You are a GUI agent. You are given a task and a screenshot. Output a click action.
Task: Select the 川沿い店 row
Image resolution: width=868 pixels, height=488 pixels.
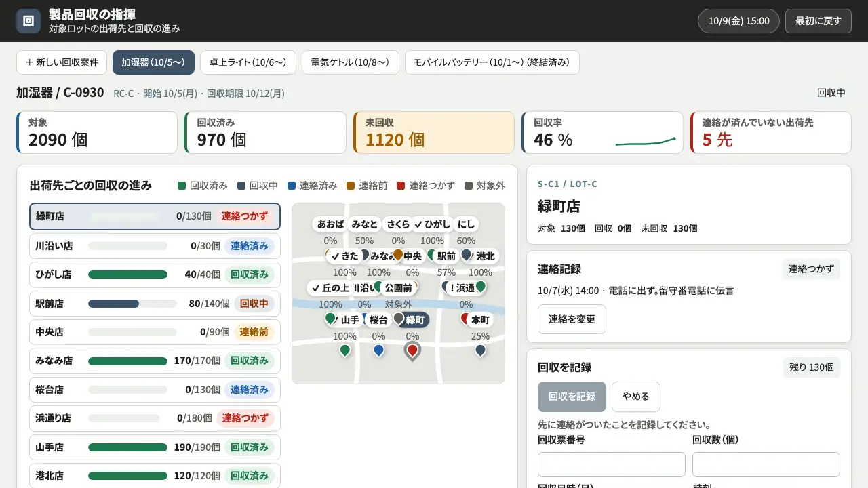tap(155, 246)
